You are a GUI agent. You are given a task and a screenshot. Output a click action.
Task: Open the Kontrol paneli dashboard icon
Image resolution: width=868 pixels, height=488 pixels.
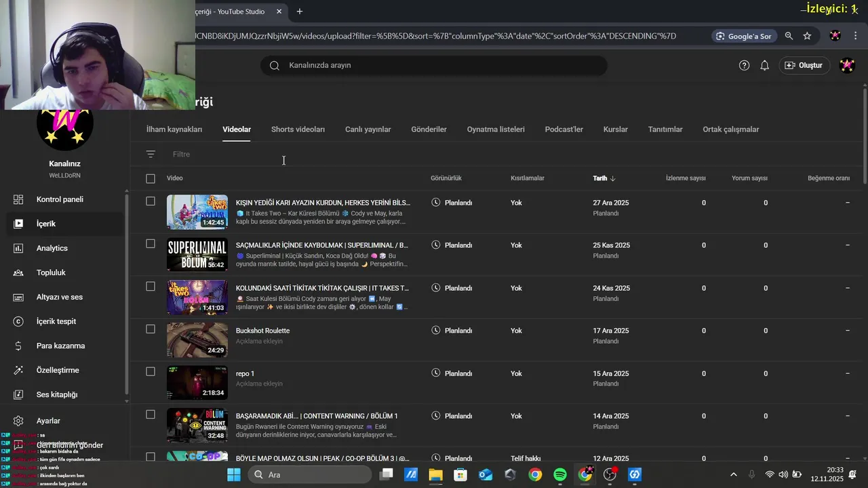(18, 199)
